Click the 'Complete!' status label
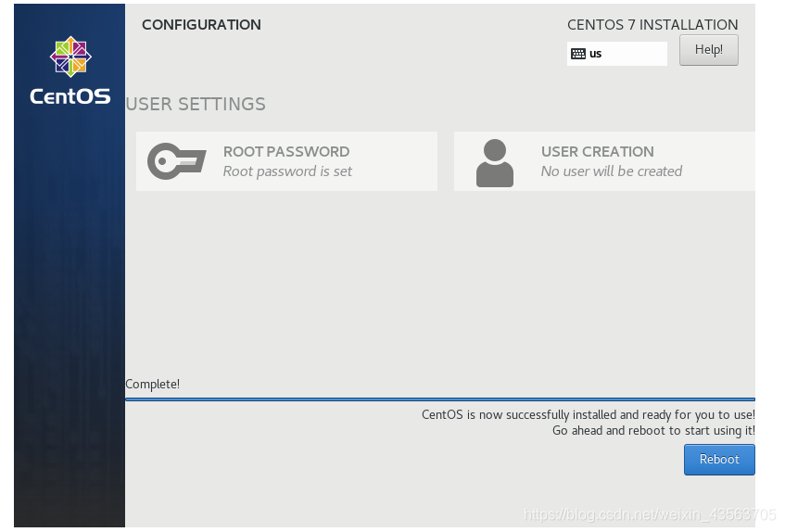Image resolution: width=785 pixels, height=532 pixels. (x=152, y=384)
